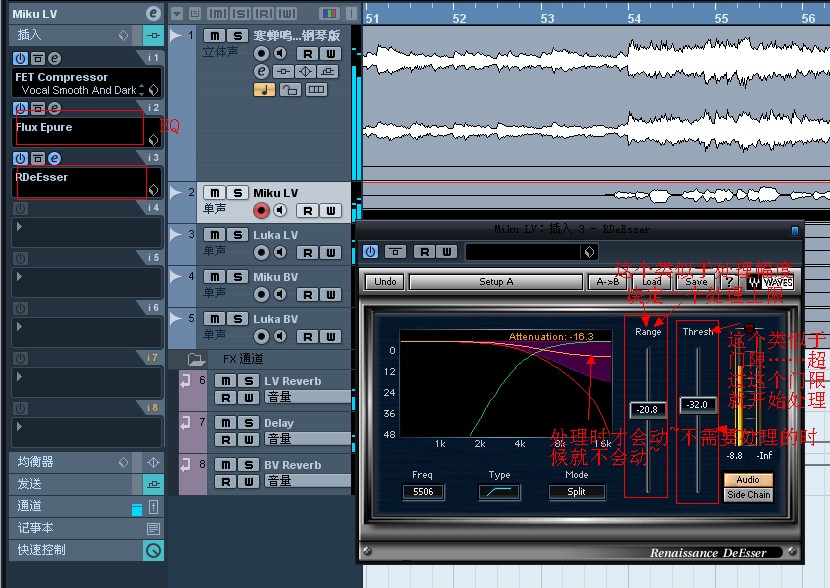Open FET Compressor preset selector arrows
This screenshot has width=830, height=588.
(x=141, y=90)
